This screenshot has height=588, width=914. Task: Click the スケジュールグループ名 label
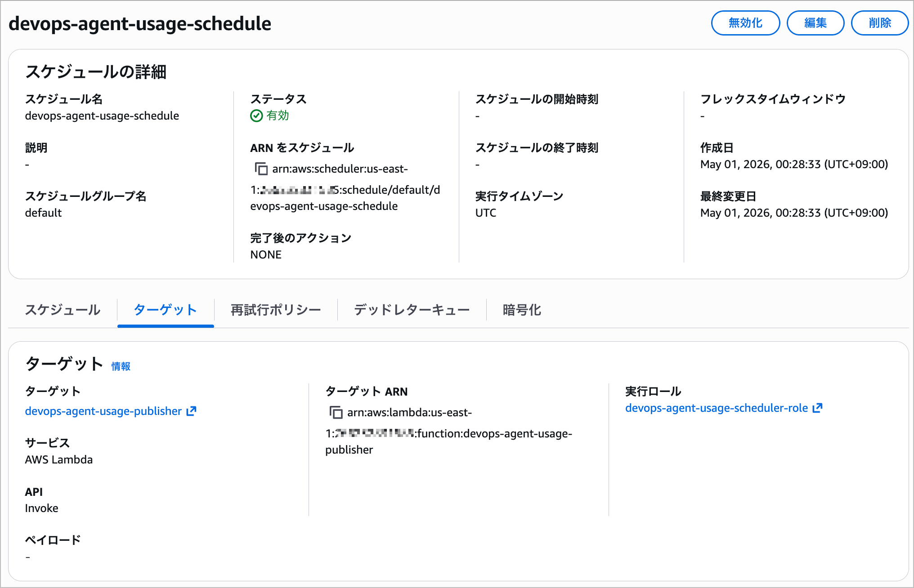pos(86,196)
